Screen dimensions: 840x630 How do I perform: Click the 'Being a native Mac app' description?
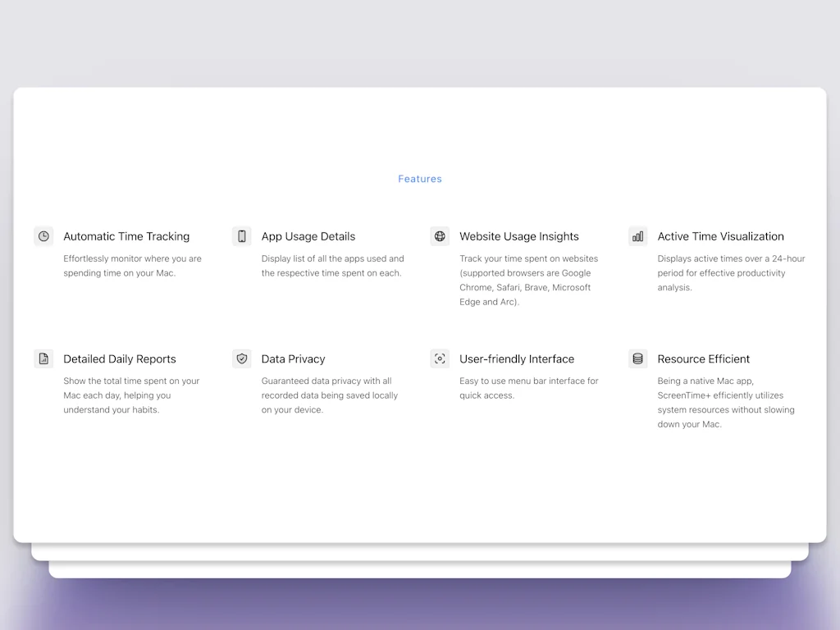[x=726, y=402]
